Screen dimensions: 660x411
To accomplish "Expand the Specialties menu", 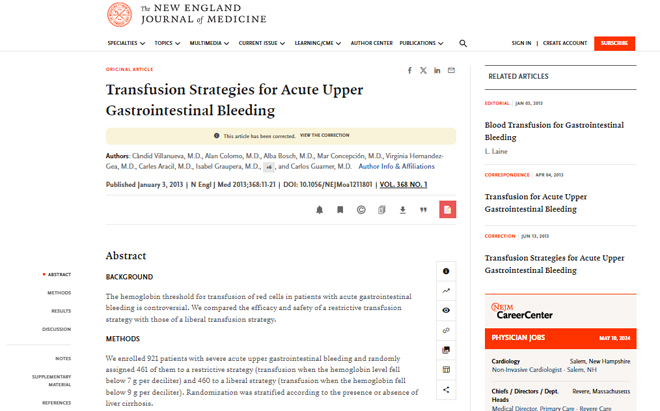I will 126,43.
